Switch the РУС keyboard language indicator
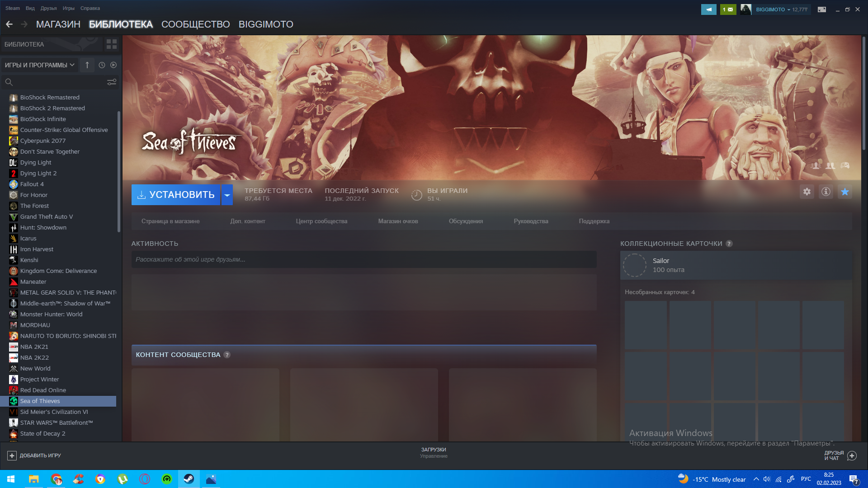868x488 pixels. pyautogui.click(x=806, y=479)
